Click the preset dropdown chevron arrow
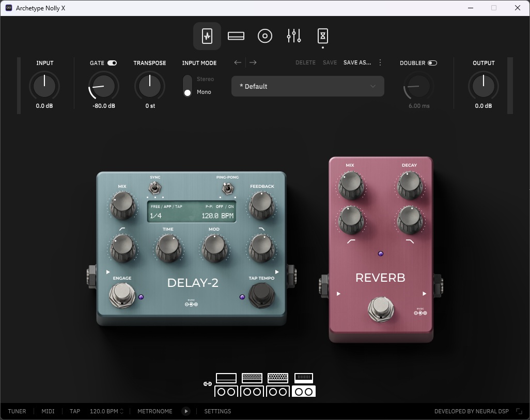 click(x=373, y=86)
